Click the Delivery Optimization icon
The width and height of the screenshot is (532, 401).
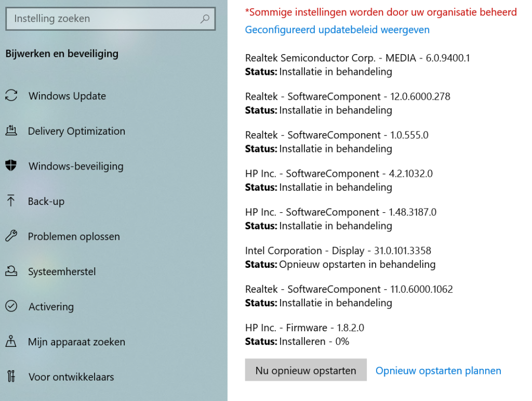(11, 131)
